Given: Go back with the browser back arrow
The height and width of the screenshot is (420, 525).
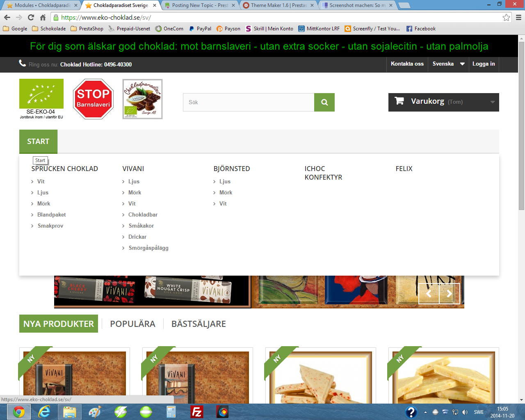Looking at the screenshot, I should [x=7, y=17].
